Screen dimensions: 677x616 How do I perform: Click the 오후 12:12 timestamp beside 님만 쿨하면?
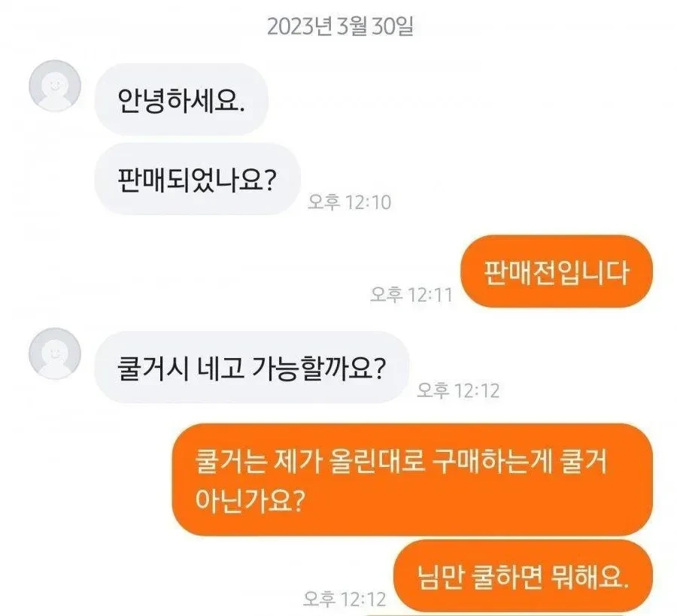click(344, 599)
